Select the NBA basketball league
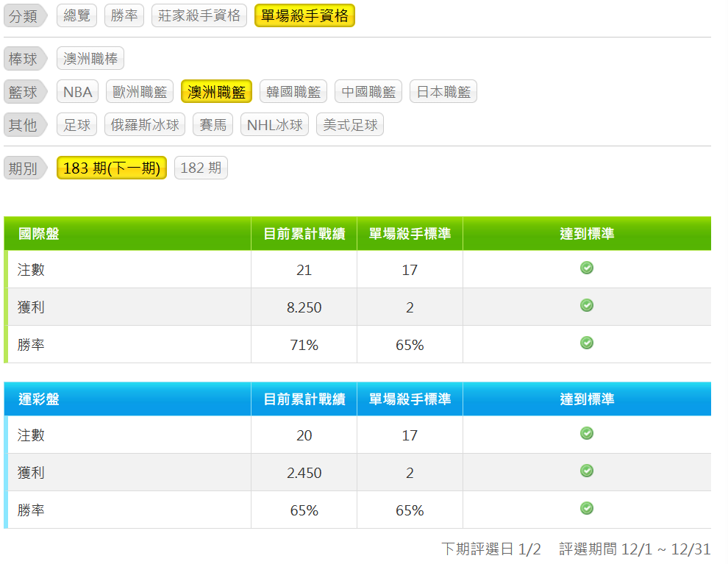Screen dimensions: 728x564 (77, 92)
